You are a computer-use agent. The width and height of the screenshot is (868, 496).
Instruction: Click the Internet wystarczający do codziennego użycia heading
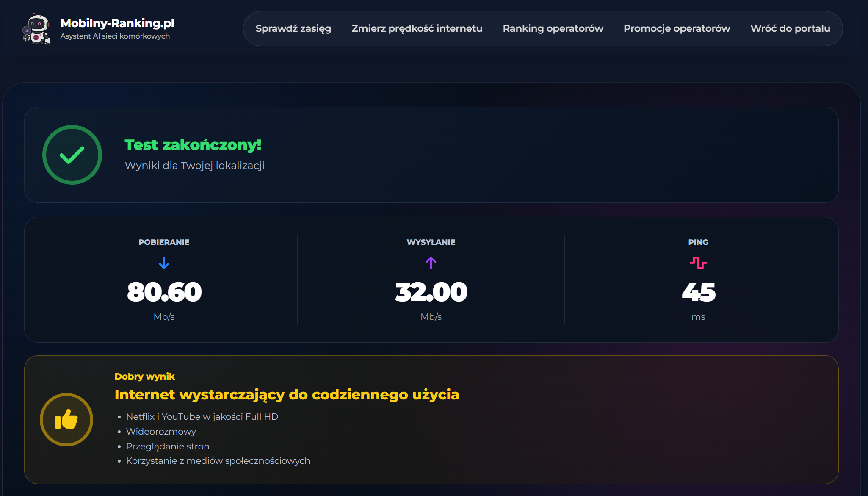pos(287,395)
